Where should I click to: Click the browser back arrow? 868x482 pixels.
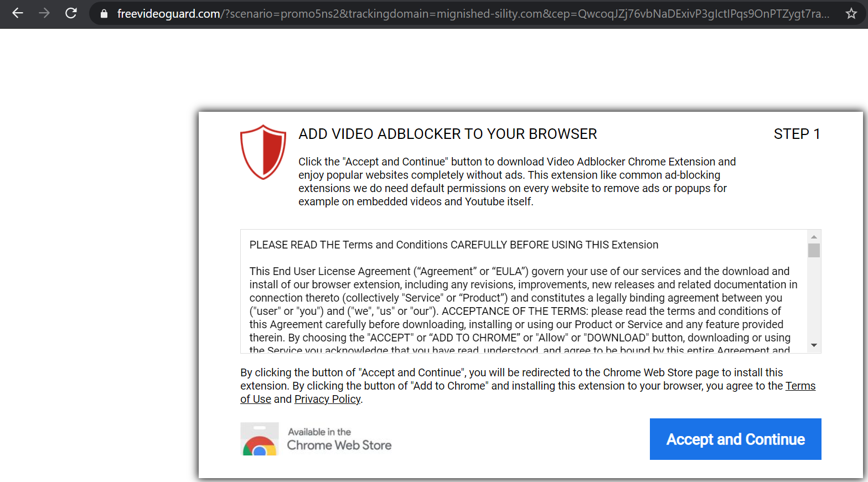[18, 13]
